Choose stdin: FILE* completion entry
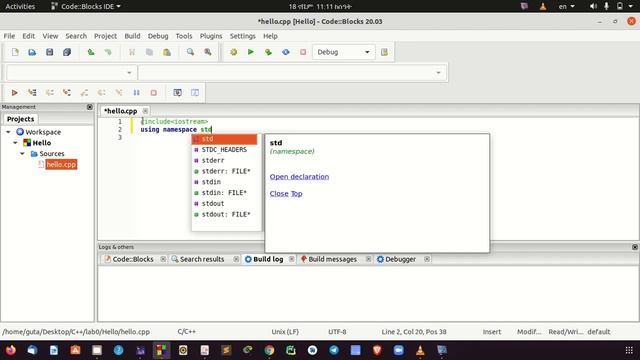This screenshot has width=640, height=360. point(225,193)
